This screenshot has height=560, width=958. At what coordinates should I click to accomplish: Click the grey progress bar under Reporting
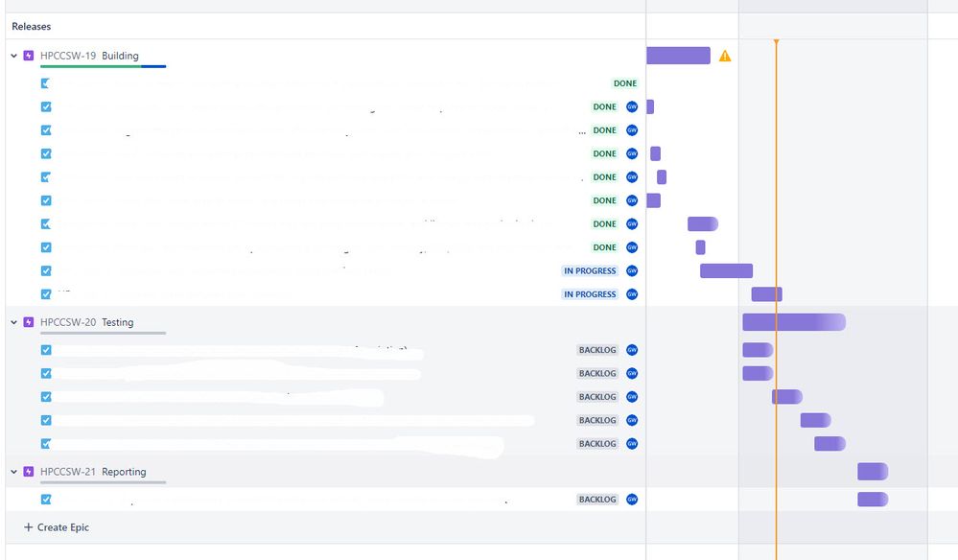[x=104, y=482]
